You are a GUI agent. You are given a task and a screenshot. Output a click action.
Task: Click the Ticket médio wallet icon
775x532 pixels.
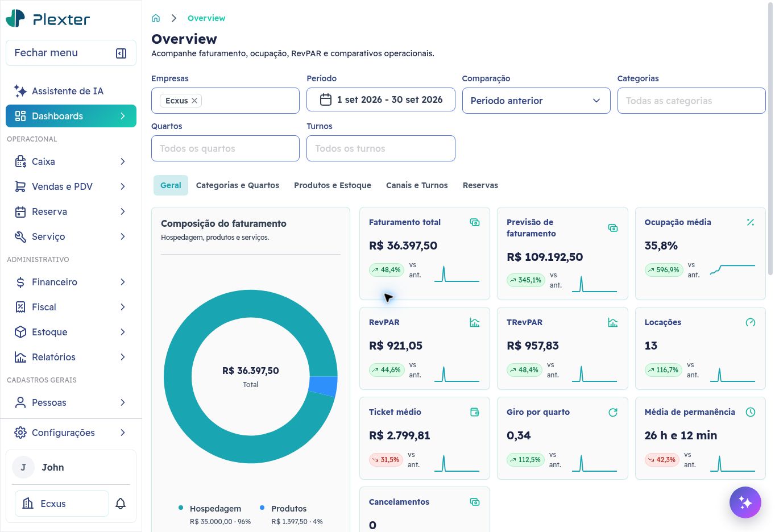click(475, 412)
